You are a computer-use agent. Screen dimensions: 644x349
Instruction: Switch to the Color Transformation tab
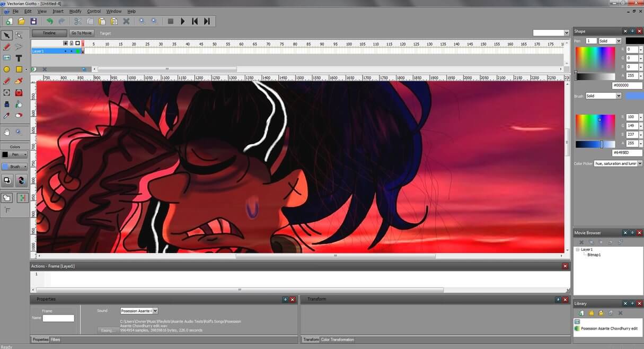338,339
